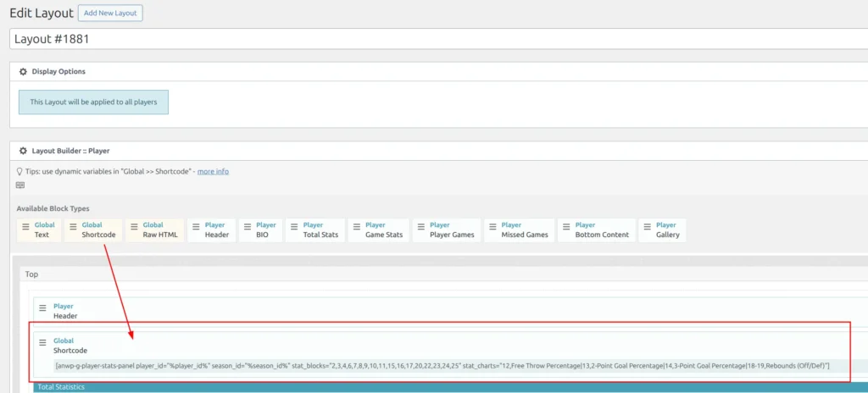Select the Player Total Stats block type
The height and width of the screenshot is (393, 868).
click(315, 230)
